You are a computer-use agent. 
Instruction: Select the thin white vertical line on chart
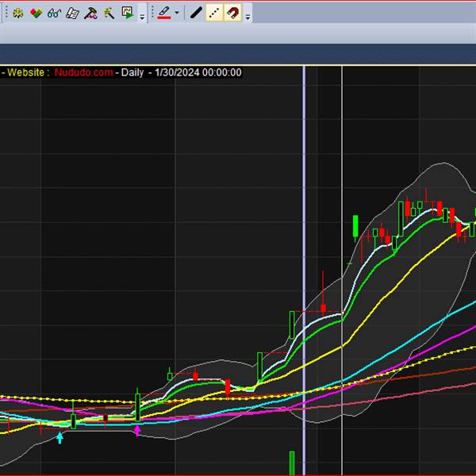[x=342, y=271]
